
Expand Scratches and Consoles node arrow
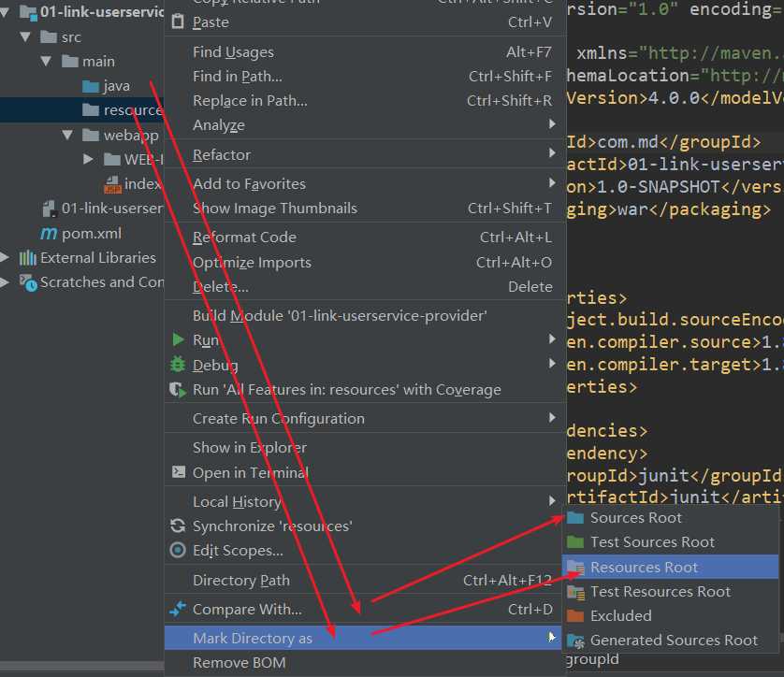pos(5,282)
